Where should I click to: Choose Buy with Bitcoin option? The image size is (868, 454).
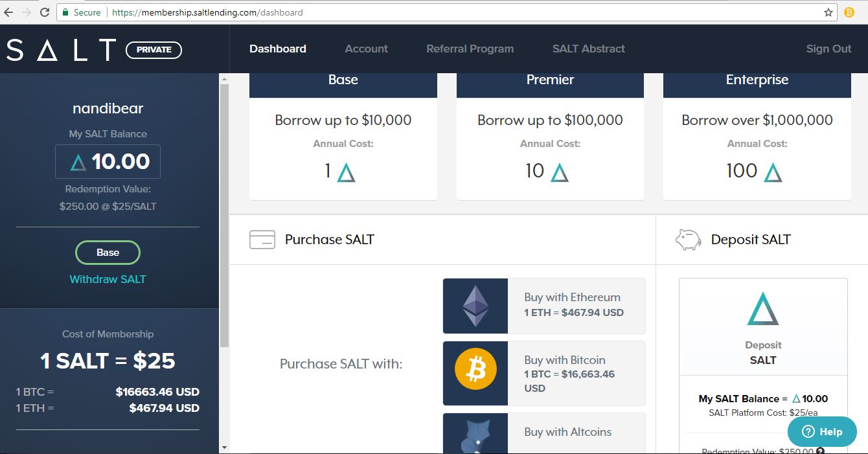(544, 373)
